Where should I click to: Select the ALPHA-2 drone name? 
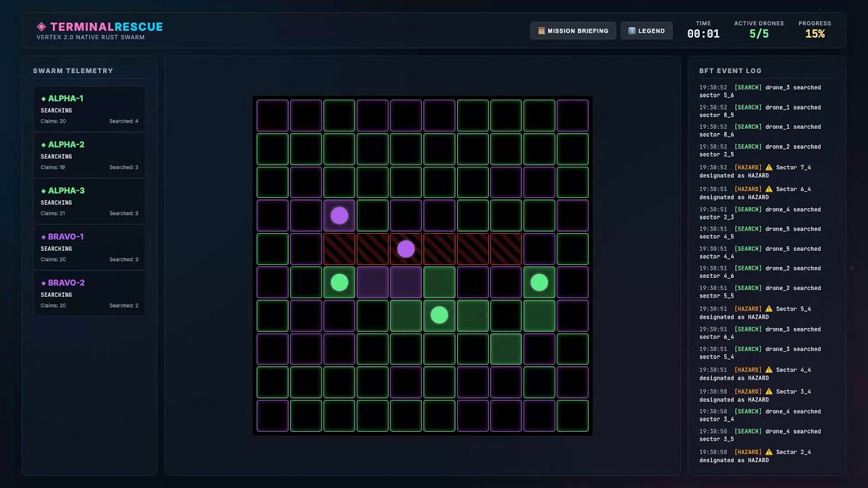pos(66,145)
